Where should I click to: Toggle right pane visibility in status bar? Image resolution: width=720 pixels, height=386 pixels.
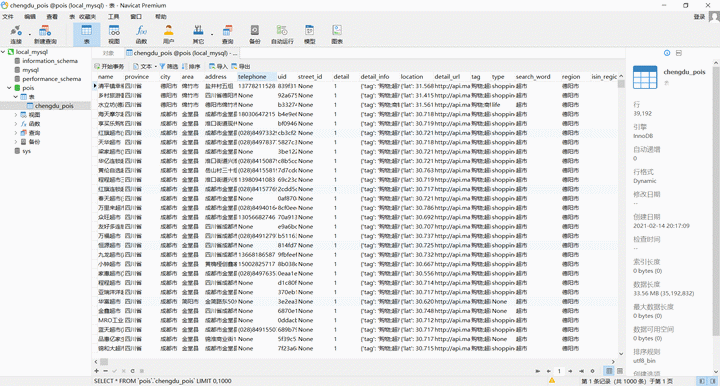(713, 381)
